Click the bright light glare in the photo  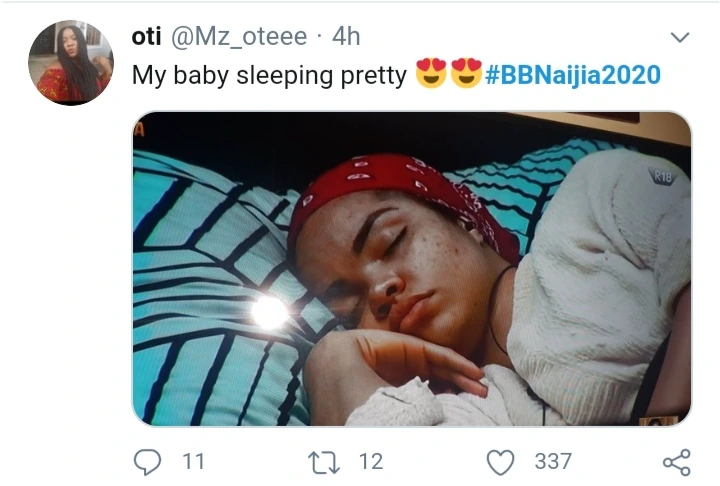point(270,313)
